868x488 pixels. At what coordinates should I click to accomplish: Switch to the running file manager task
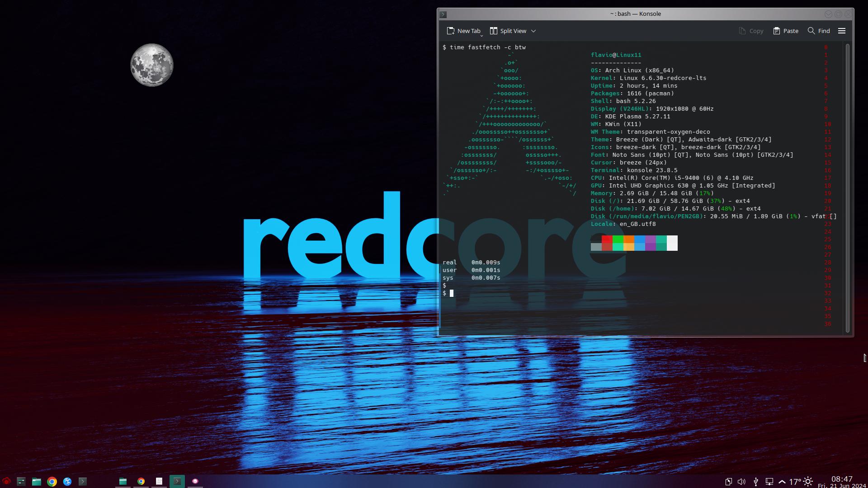123,481
